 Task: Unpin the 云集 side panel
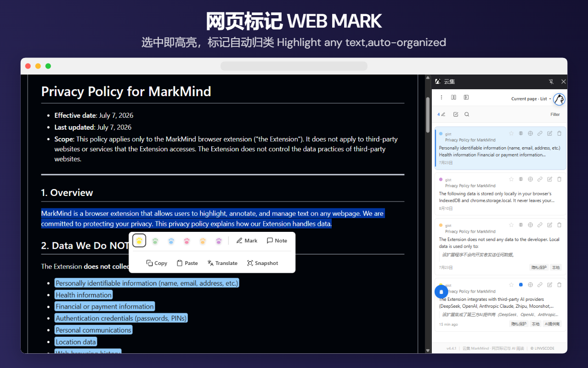click(551, 81)
